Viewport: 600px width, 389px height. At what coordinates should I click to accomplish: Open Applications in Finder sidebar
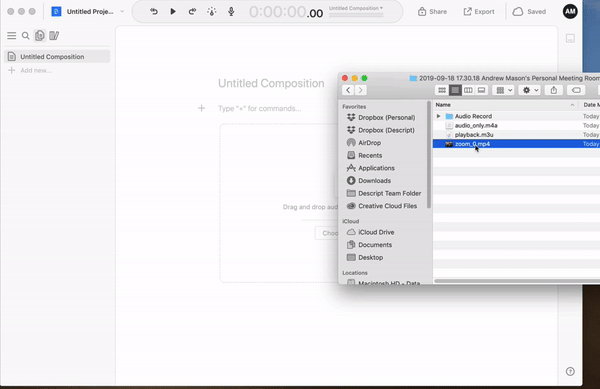(370, 168)
